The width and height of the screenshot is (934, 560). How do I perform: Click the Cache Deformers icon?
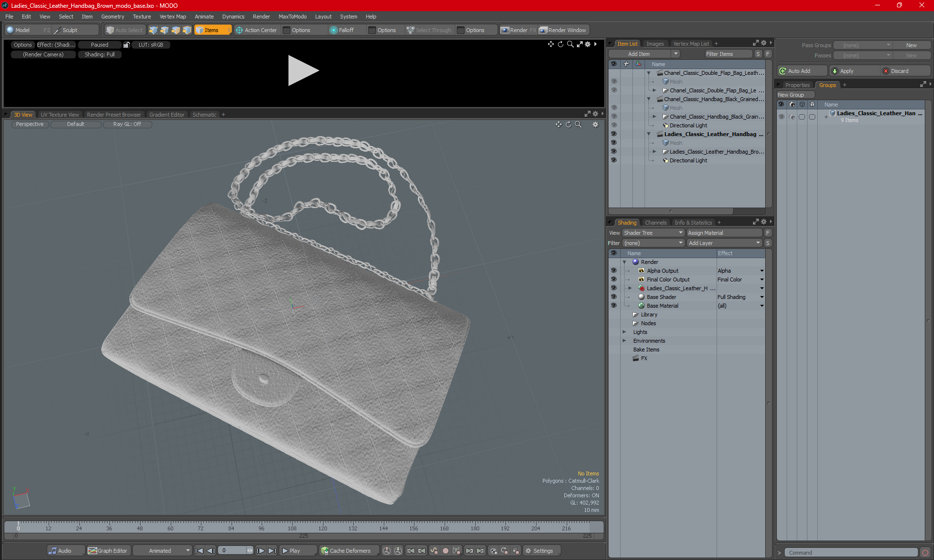[324, 551]
